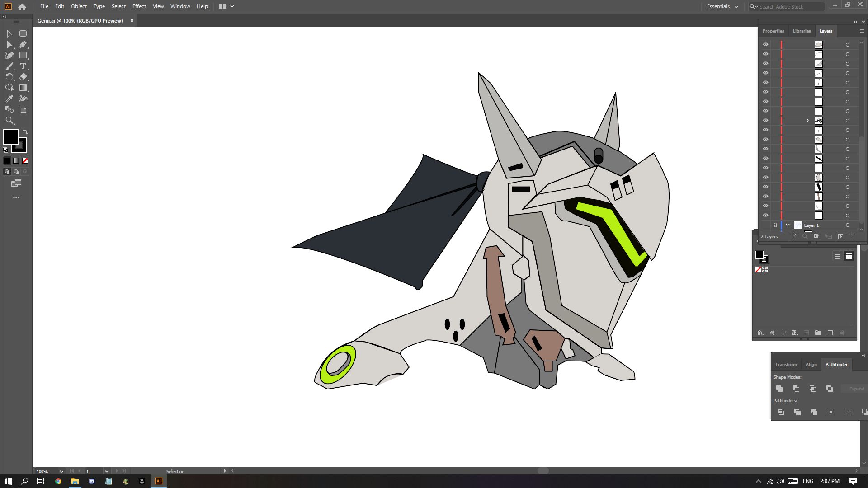
Task: Click the Create New Layer icon
Action: (840, 236)
